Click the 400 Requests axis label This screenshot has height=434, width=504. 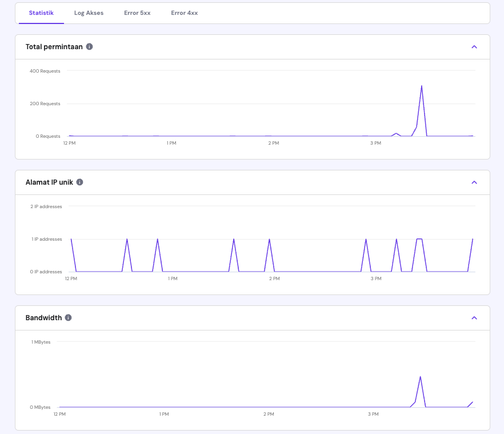point(45,71)
